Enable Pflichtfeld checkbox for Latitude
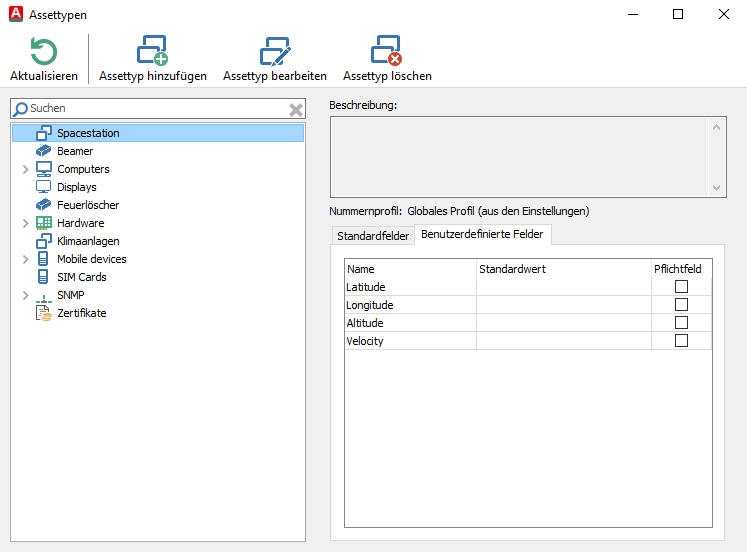Image resolution: width=747 pixels, height=552 pixels. (x=681, y=287)
